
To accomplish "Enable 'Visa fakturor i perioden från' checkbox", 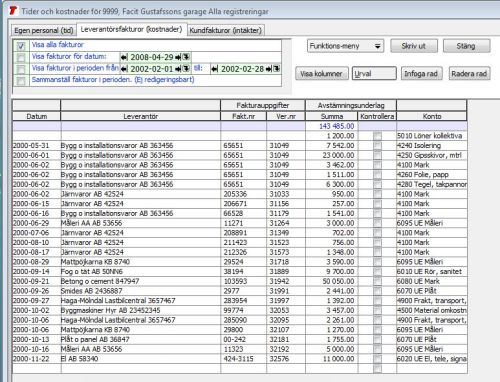I will (21, 69).
